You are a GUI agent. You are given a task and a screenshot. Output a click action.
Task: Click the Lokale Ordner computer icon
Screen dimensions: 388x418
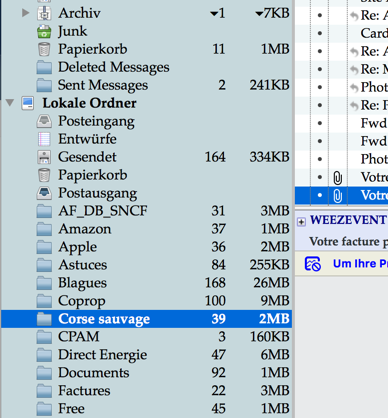(28, 103)
